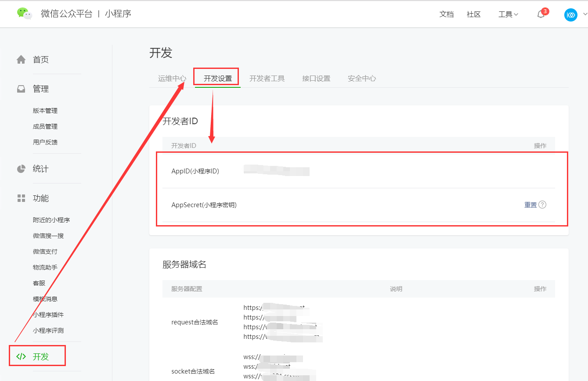This screenshot has height=381, width=588.
Task: Switch to the 运维中心 tab
Action: (172, 79)
